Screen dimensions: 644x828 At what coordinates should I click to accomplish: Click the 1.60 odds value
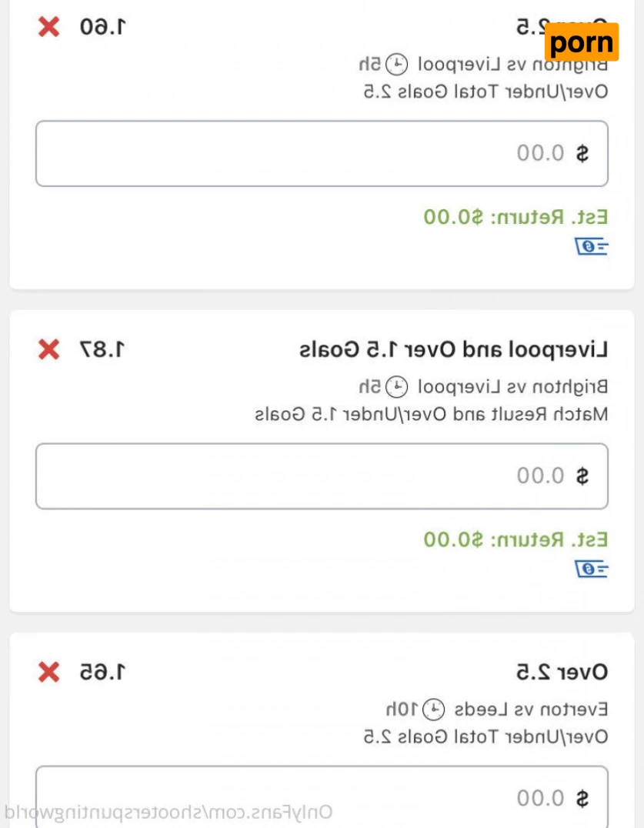tap(102, 28)
